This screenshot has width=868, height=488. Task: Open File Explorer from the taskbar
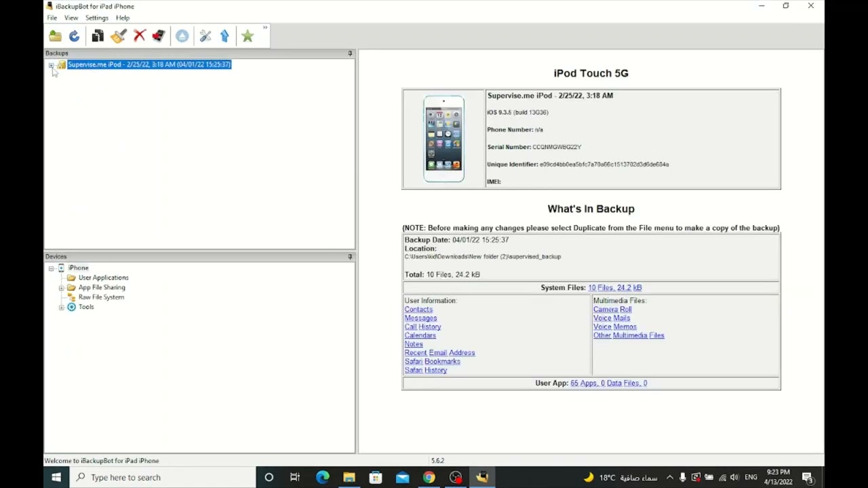point(349,477)
